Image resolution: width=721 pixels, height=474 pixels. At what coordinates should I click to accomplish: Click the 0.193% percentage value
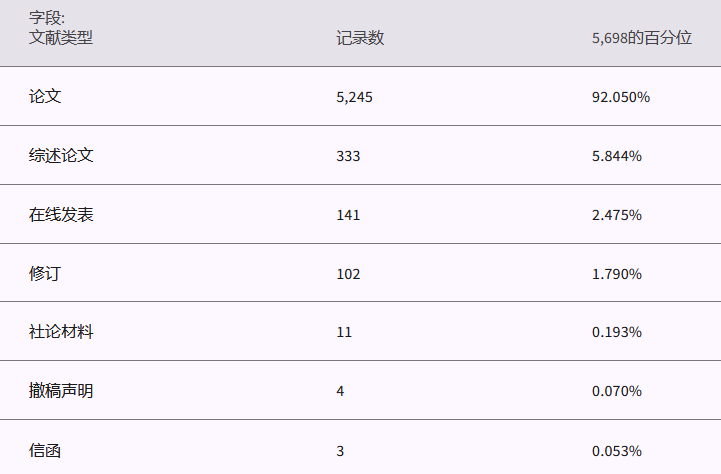pos(617,332)
